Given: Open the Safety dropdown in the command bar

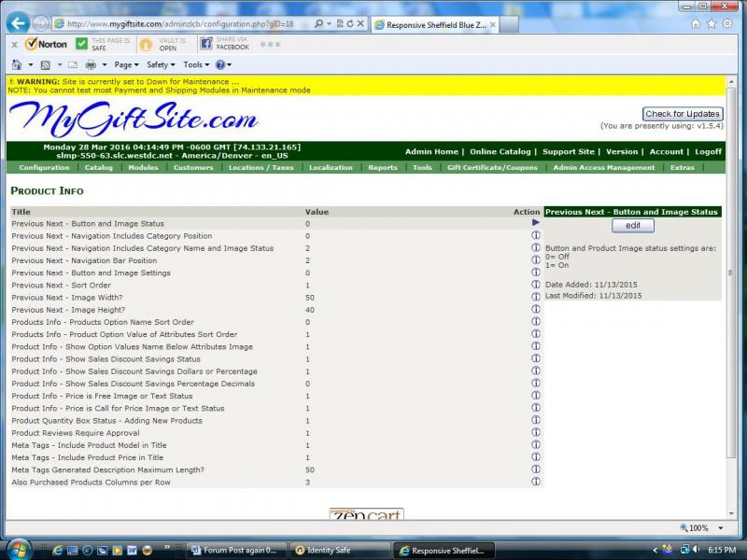Looking at the screenshot, I should coord(161,64).
